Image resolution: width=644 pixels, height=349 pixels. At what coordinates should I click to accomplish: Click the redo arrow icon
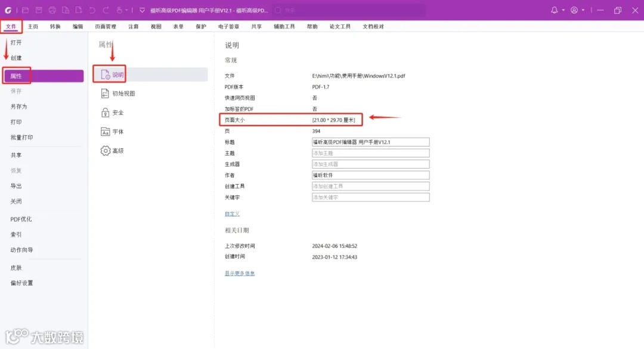point(106,10)
